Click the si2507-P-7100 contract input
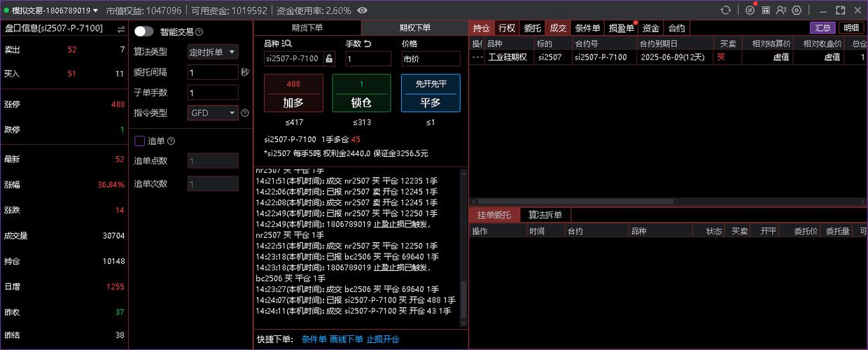Screen dimensions: 868x350 (293, 59)
